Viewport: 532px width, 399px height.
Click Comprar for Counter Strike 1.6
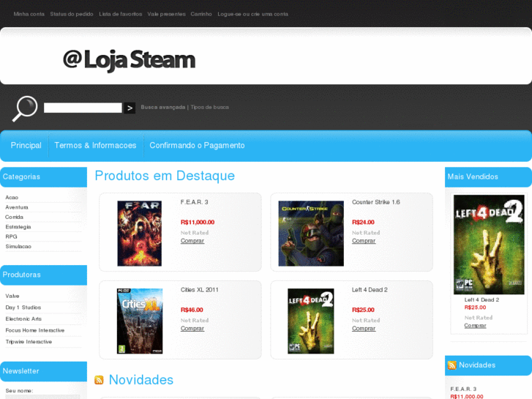[364, 241]
